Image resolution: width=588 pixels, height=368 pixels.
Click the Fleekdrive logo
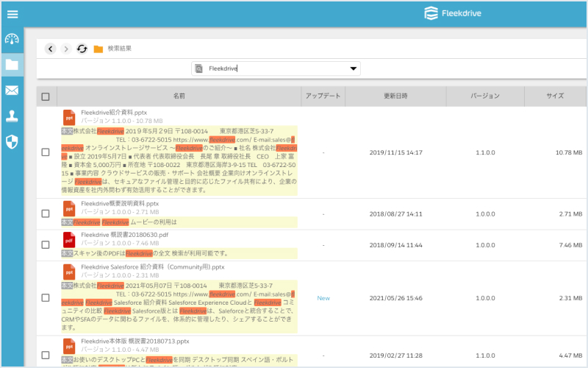click(453, 13)
